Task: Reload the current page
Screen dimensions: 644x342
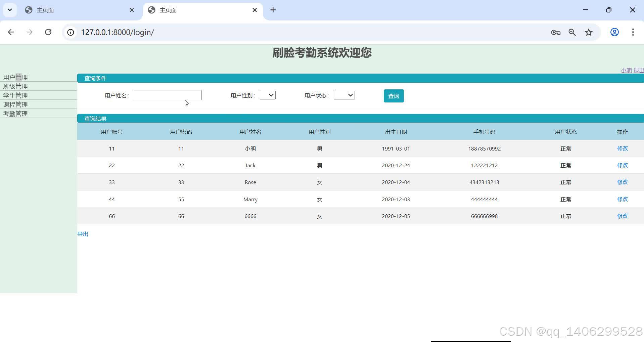Action: point(48,32)
